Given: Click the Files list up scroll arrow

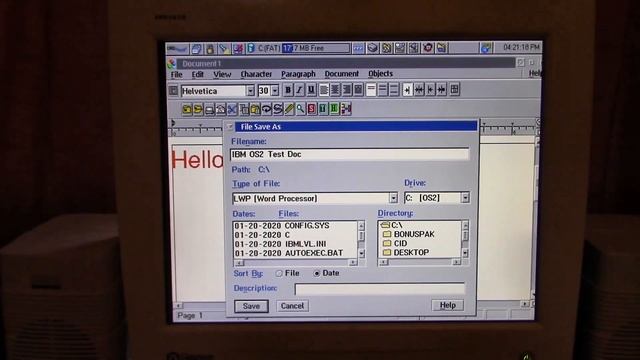Looking at the screenshot, I should [x=361, y=225].
